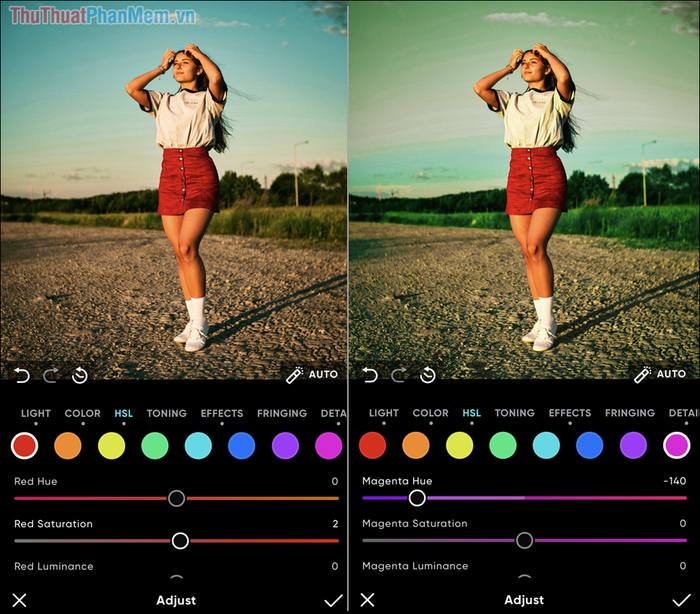The image size is (700, 614).
Task: Select green color channel in right editor
Action: (503, 445)
